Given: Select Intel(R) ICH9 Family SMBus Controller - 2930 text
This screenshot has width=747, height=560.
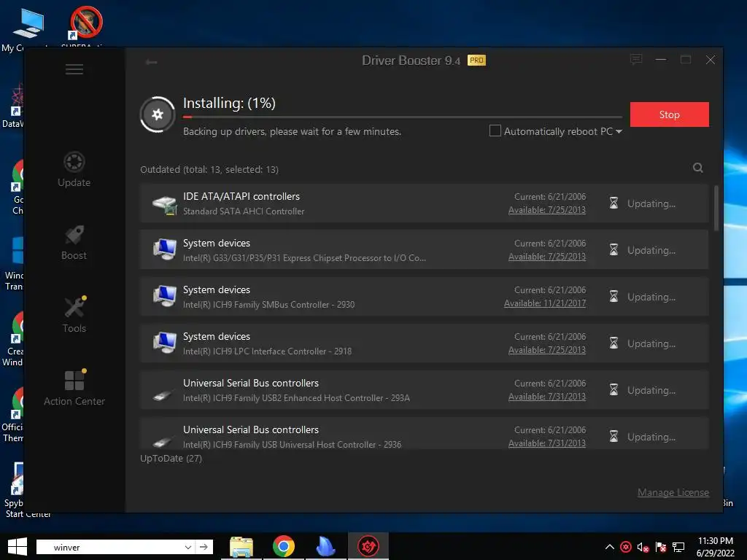Looking at the screenshot, I should point(268,305).
